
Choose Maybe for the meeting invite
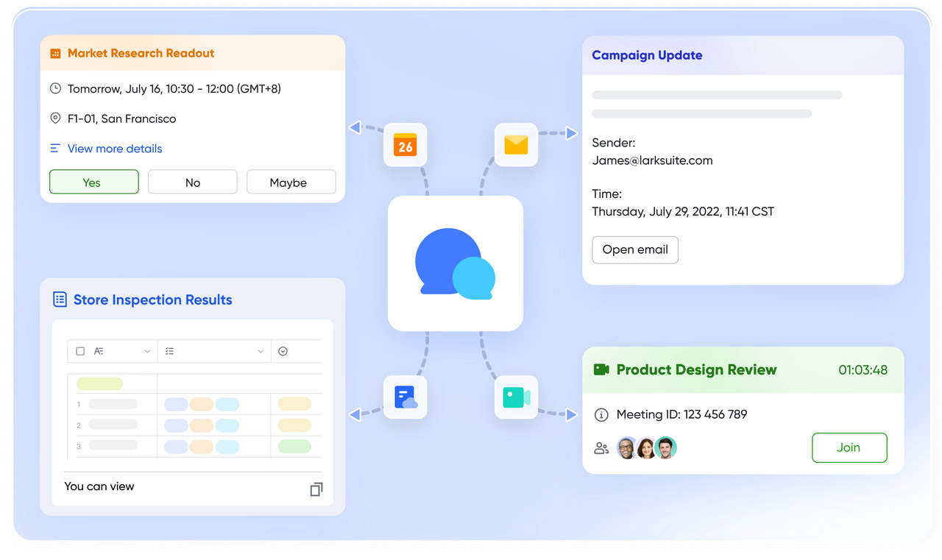pyautogui.click(x=291, y=182)
